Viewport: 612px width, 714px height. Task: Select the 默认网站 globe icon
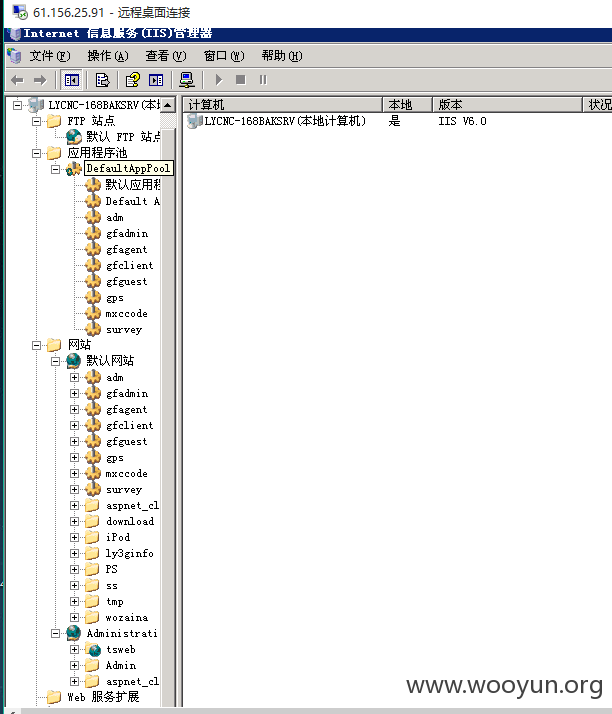pos(73,361)
